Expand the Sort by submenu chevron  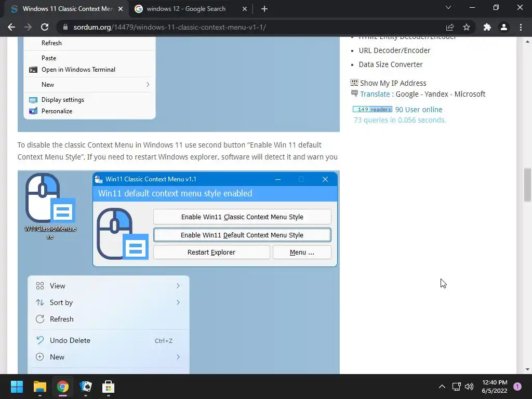[x=178, y=302]
